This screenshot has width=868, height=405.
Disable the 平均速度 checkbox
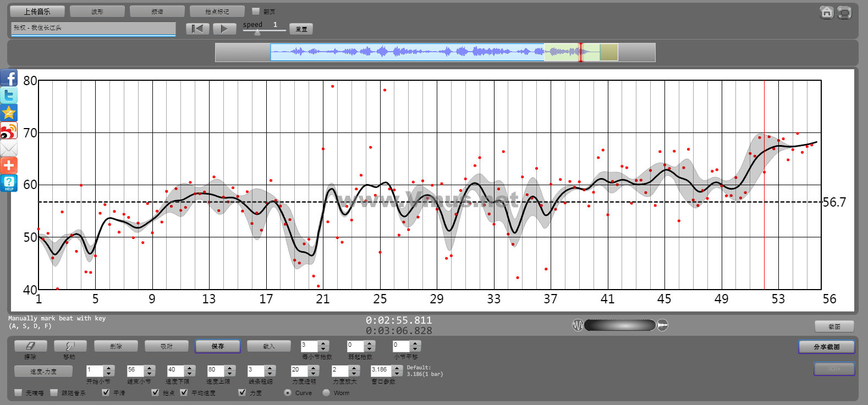(184, 392)
